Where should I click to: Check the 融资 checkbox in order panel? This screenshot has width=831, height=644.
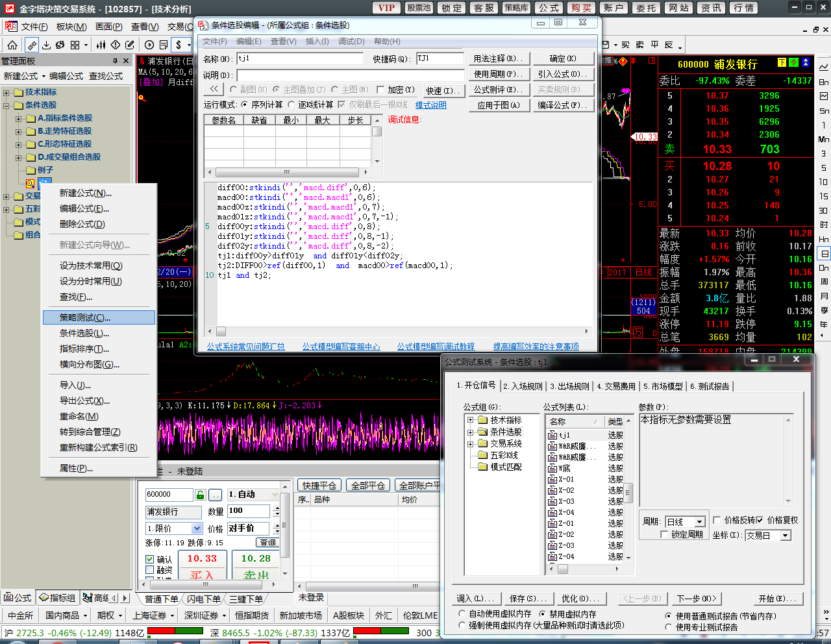150,570
